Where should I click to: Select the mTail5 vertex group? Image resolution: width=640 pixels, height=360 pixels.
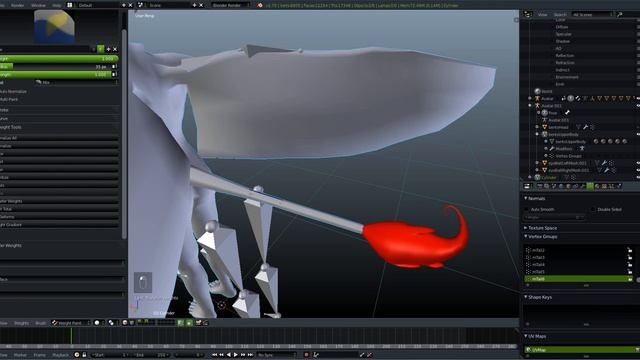click(x=576, y=272)
